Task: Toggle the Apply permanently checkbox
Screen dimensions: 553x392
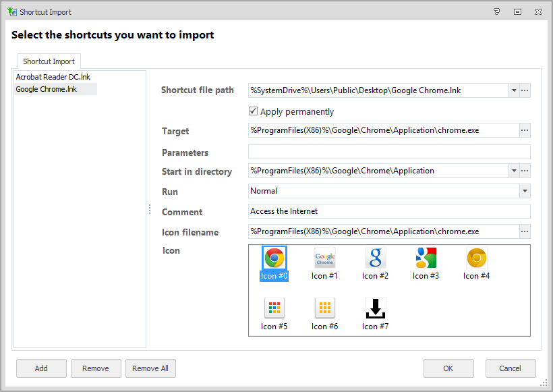Action: click(253, 111)
